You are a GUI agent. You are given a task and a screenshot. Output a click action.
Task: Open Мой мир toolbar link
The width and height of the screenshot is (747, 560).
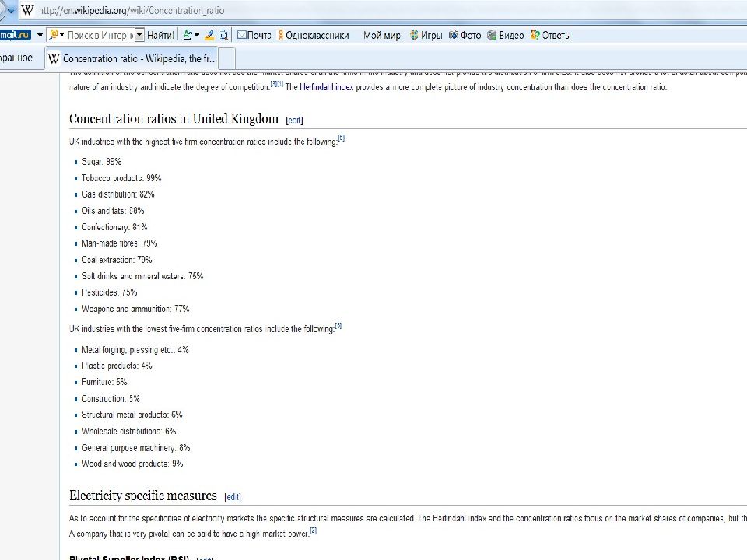[x=381, y=35]
